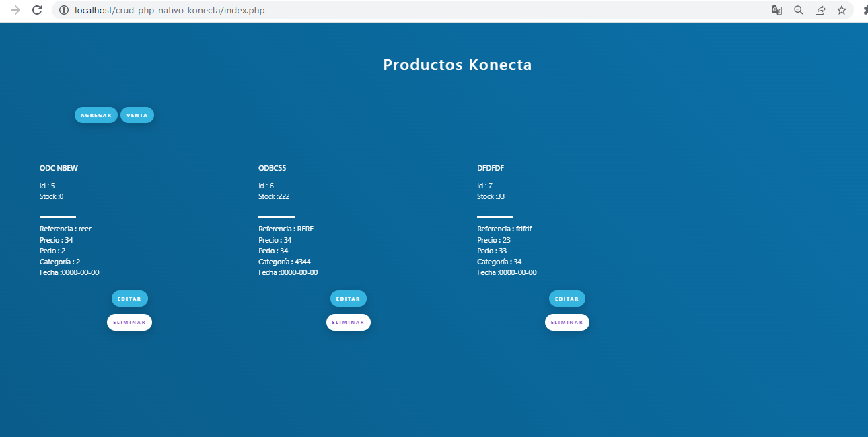Click 'Precio : 23' text

pos(494,240)
